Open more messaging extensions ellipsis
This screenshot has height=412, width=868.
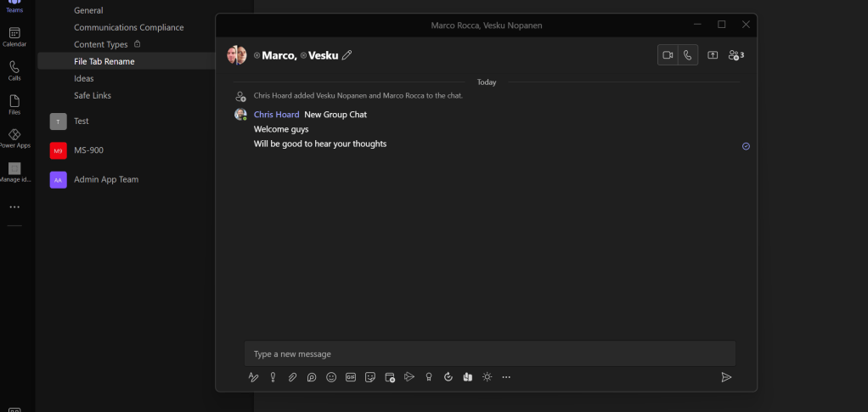point(506,377)
